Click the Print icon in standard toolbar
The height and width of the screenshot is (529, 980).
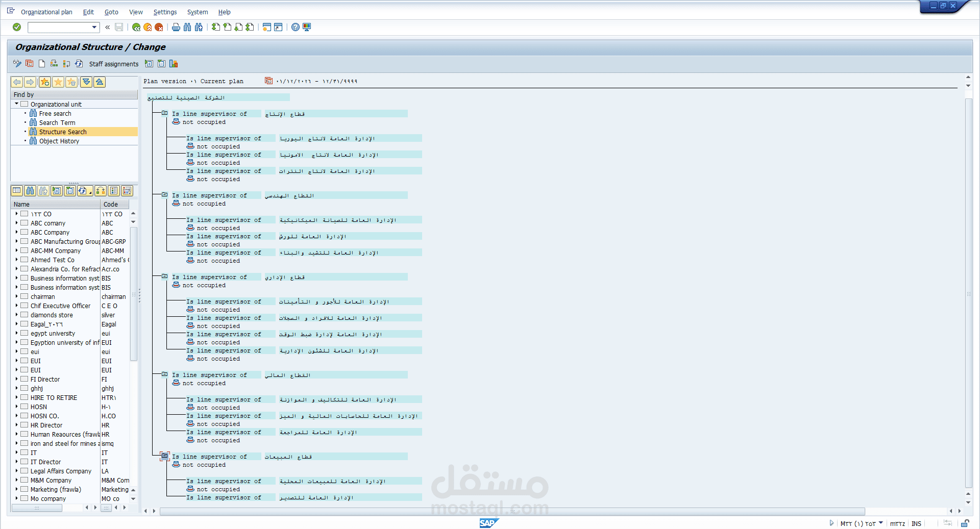click(x=176, y=27)
